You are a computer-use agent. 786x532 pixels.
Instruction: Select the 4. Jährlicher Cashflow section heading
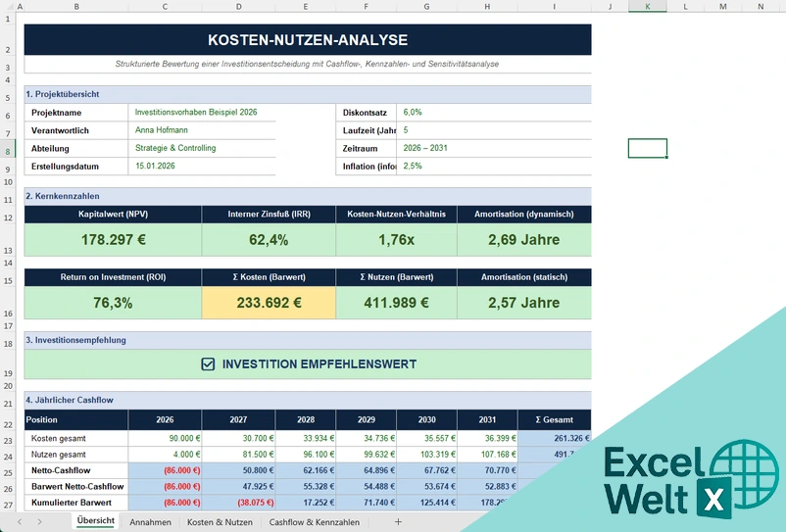308,401
